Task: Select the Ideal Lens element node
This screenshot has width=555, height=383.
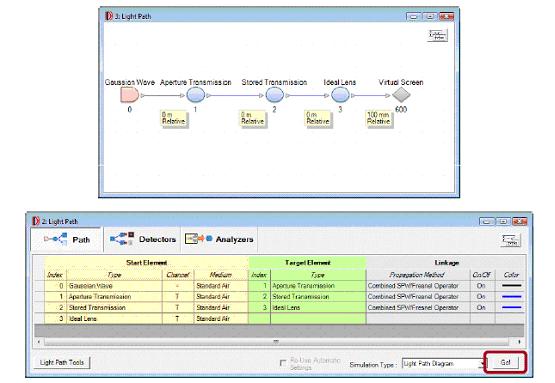Action: pos(340,95)
